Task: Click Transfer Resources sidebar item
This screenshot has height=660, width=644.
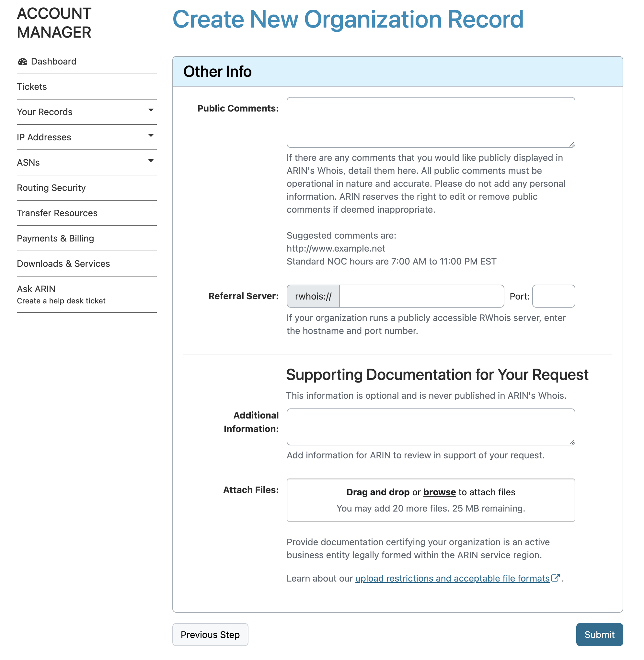Action: [58, 213]
